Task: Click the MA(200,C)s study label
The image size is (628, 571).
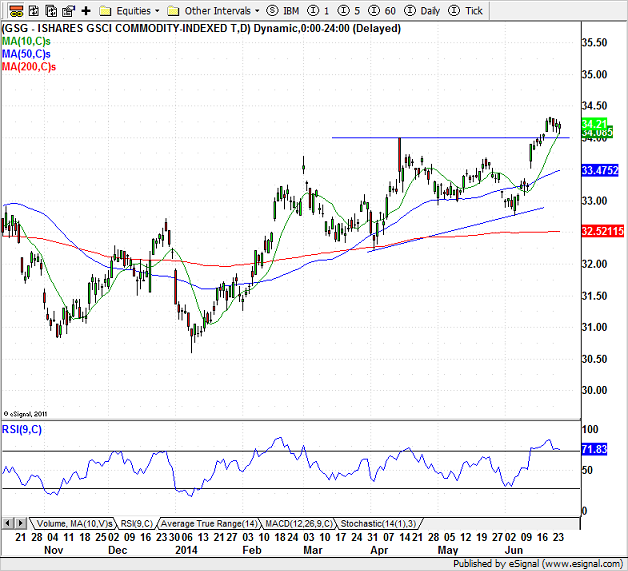Action: 29,66
